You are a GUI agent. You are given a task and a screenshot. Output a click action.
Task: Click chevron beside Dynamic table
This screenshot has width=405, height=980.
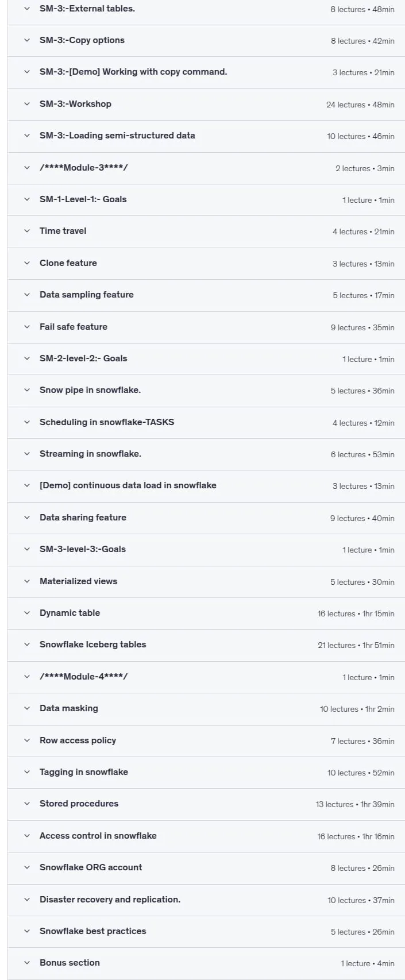[27, 613]
